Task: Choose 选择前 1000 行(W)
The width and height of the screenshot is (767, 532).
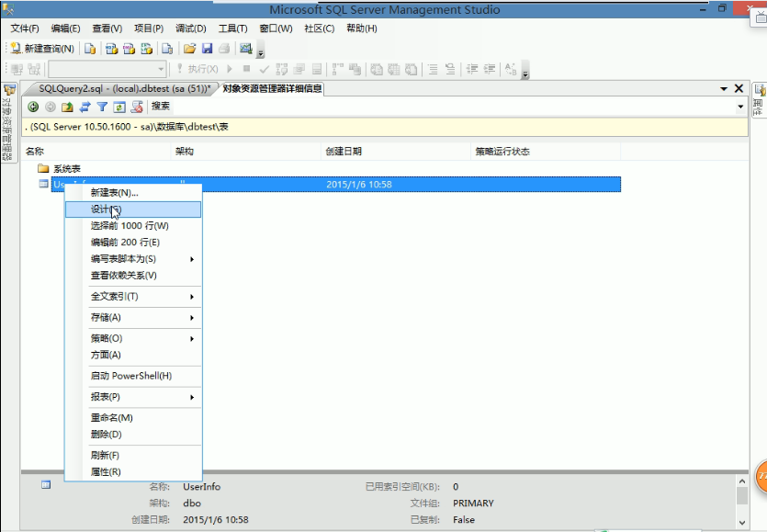Action: [x=133, y=226]
